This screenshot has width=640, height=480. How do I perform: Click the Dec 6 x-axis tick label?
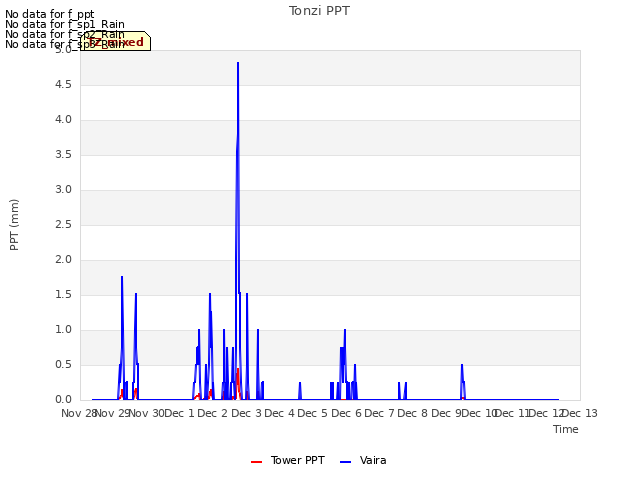346,413
